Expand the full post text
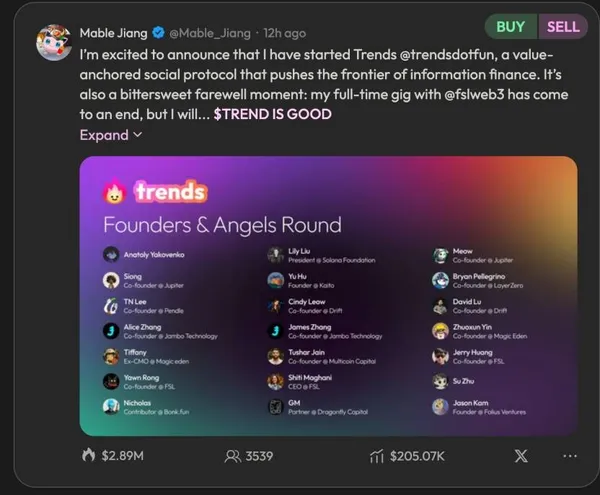The width and height of the screenshot is (600, 495). click(110, 135)
